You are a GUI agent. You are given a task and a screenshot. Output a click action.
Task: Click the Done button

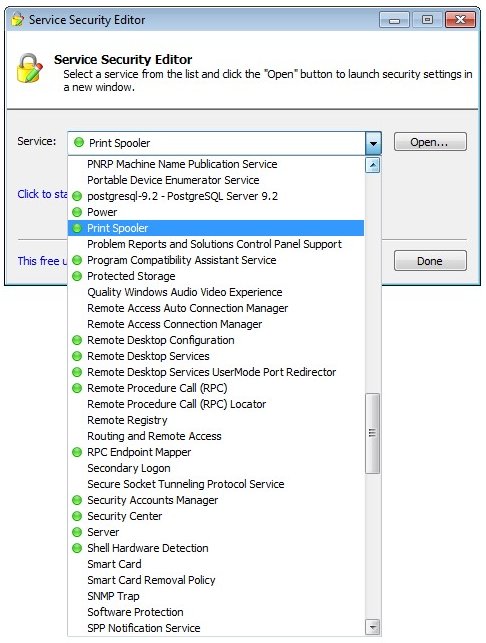tap(430, 261)
